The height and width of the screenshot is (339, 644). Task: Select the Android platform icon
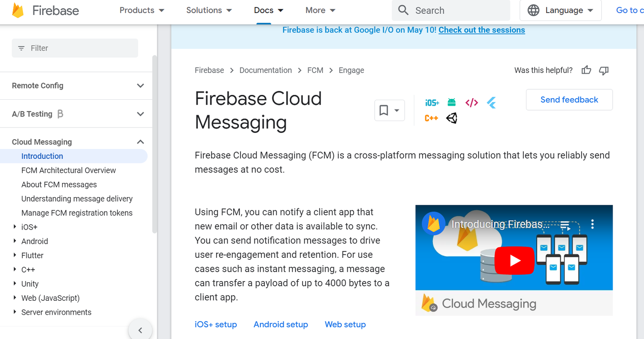click(452, 103)
